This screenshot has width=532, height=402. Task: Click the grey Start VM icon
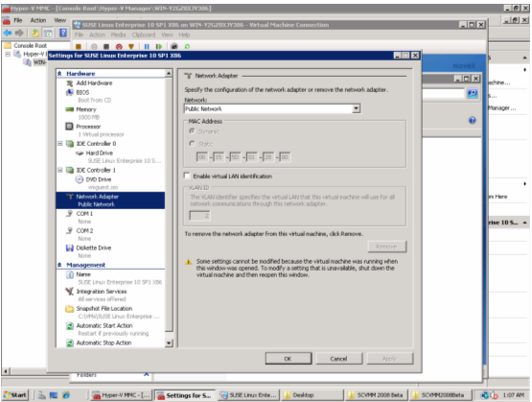click(94, 46)
